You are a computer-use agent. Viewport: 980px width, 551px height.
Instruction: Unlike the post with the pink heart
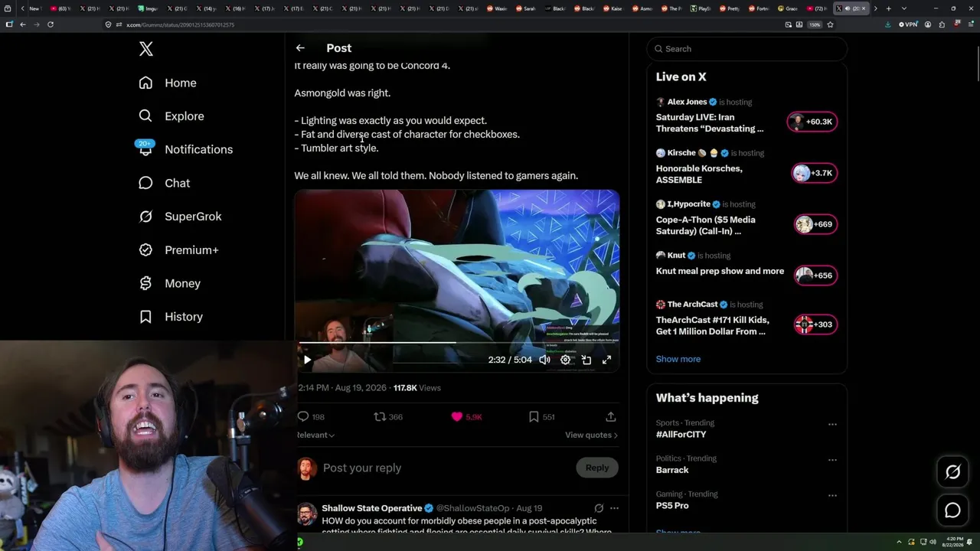tap(457, 416)
